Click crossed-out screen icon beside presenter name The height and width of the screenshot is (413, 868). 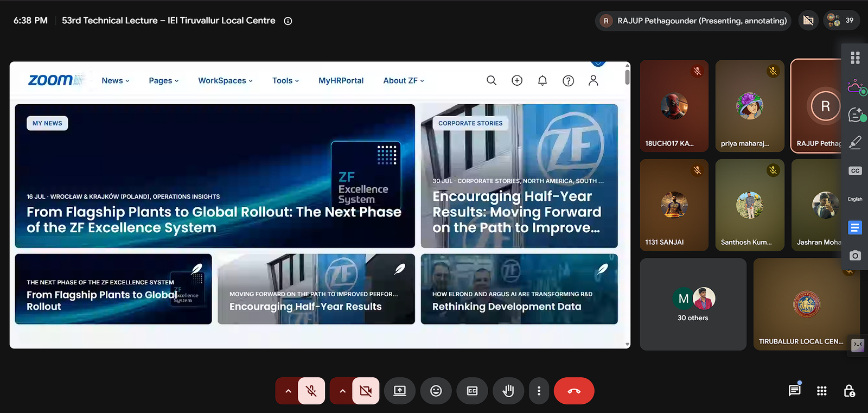tap(808, 21)
